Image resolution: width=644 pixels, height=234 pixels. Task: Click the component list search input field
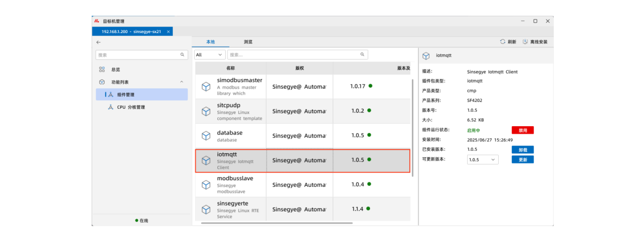[293, 55]
